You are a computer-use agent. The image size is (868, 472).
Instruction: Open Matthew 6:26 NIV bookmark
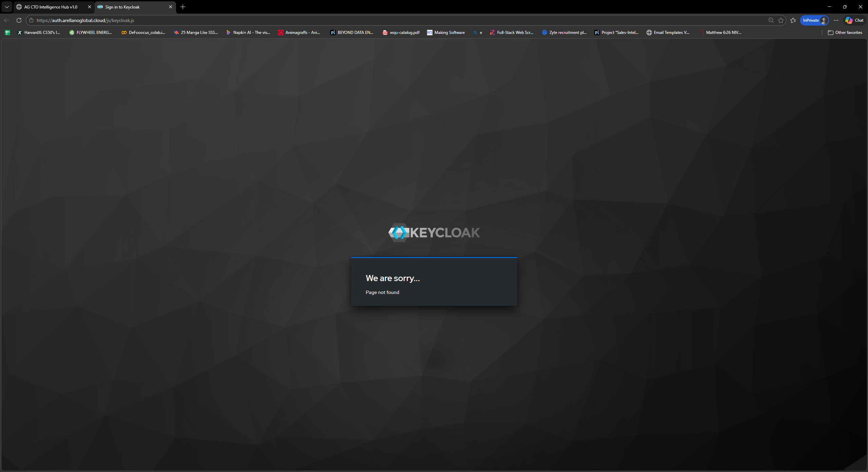point(720,33)
